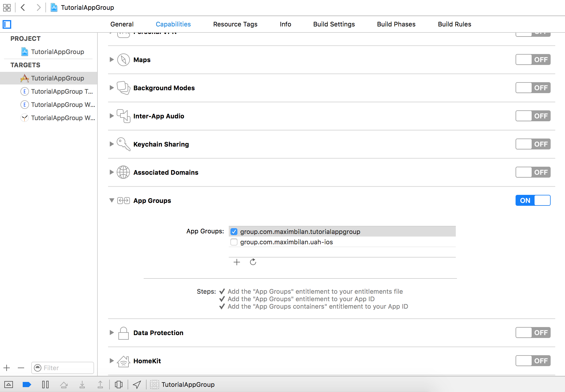Image resolution: width=565 pixels, height=392 pixels.
Task: Expand the Data Protection disclosure triangle
Action: click(112, 333)
